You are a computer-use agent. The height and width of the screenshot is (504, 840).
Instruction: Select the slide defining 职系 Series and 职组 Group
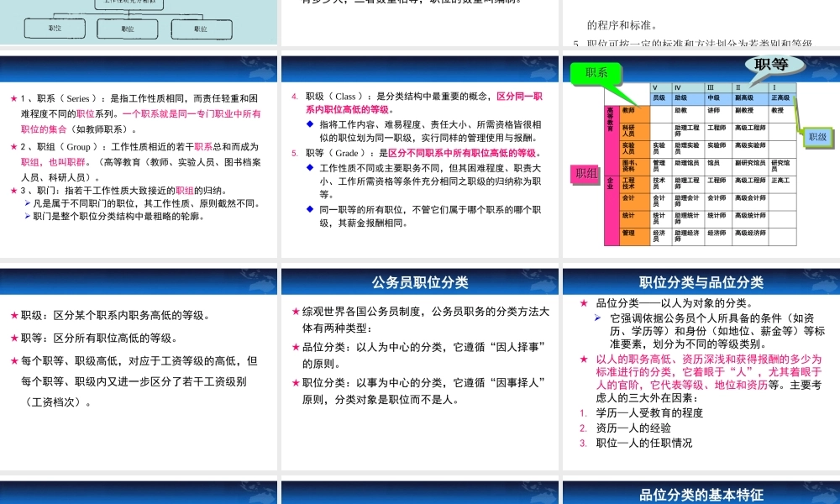pyautogui.click(x=139, y=156)
